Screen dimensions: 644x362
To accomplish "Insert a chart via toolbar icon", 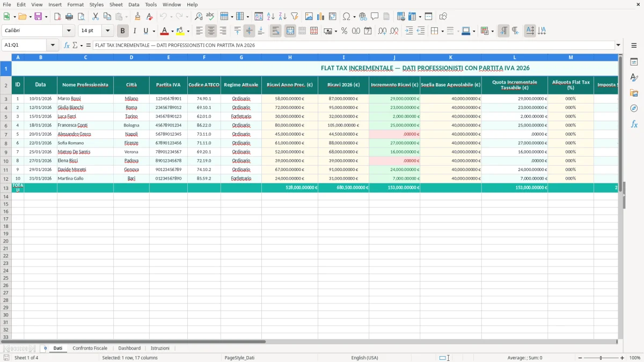I will point(320,17).
